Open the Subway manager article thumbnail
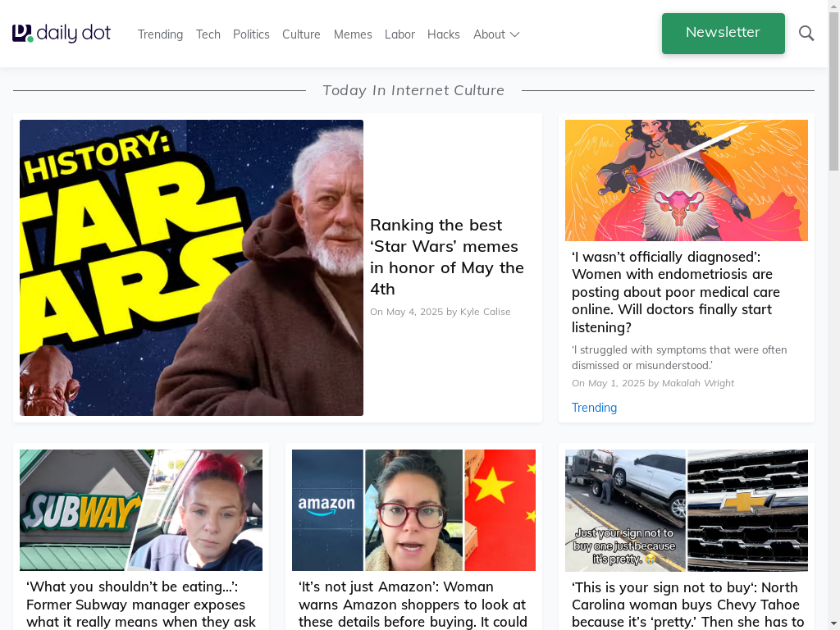The image size is (840, 630). coord(141,510)
